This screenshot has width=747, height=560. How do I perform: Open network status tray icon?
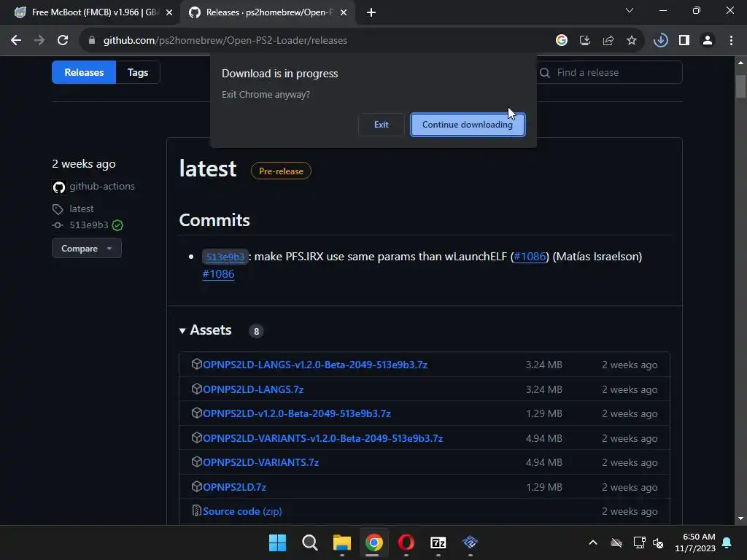point(639,542)
